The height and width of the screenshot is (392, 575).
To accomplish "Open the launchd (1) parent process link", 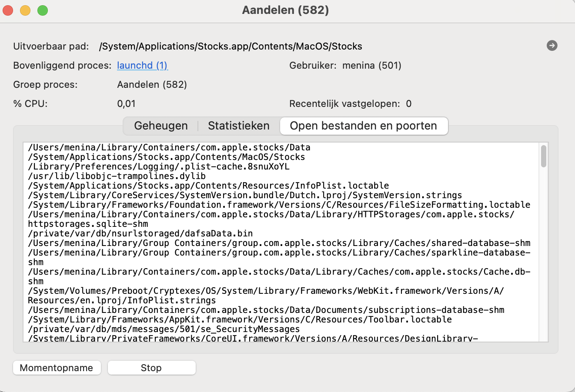I will click(x=142, y=65).
